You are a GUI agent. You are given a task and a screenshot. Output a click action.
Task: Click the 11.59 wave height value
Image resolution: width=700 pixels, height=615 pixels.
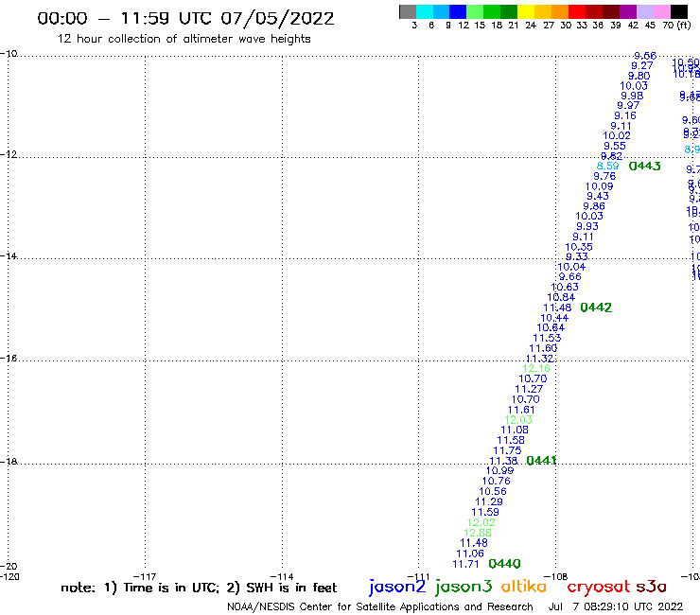point(485,512)
